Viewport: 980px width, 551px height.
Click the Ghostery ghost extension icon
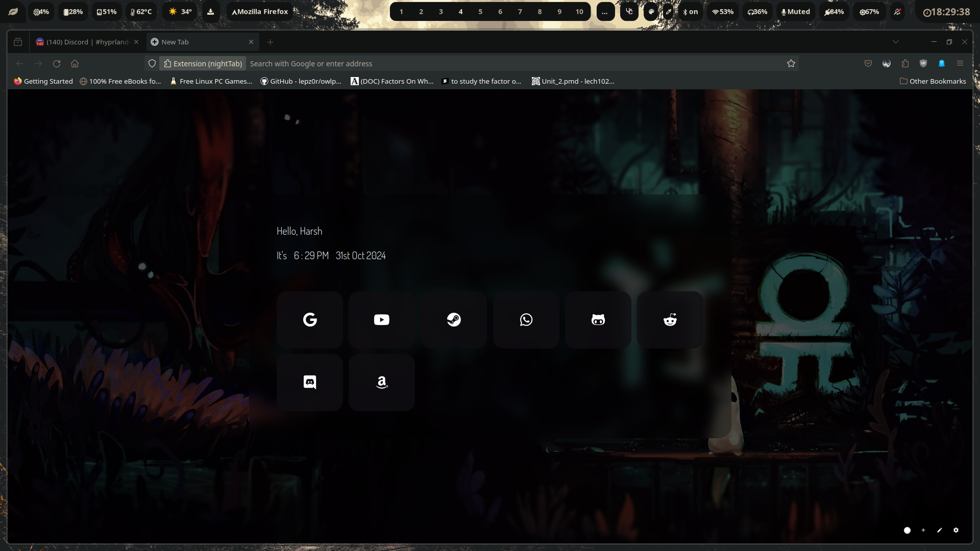[x=941, y=63]
